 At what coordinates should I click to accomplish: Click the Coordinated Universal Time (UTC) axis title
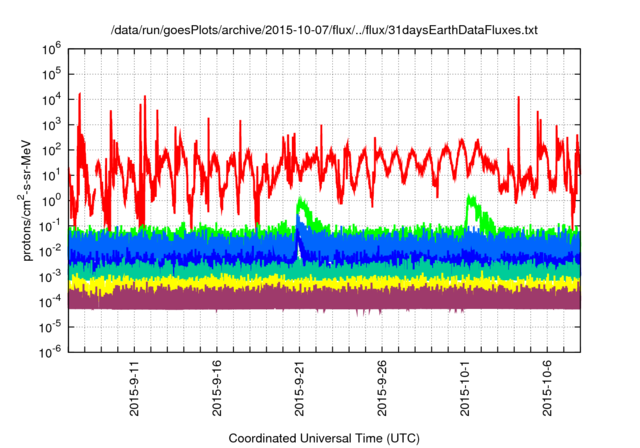click(x=324, y=439)
